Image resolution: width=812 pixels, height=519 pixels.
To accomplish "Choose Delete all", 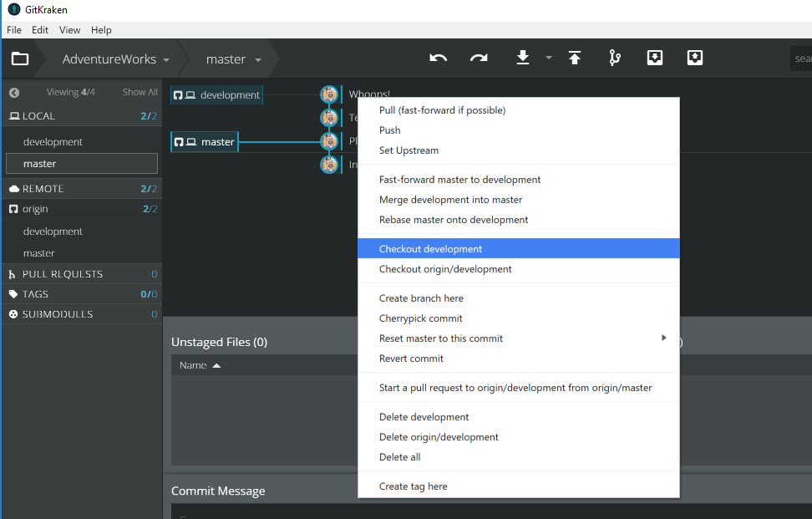I will pos(519,458).
